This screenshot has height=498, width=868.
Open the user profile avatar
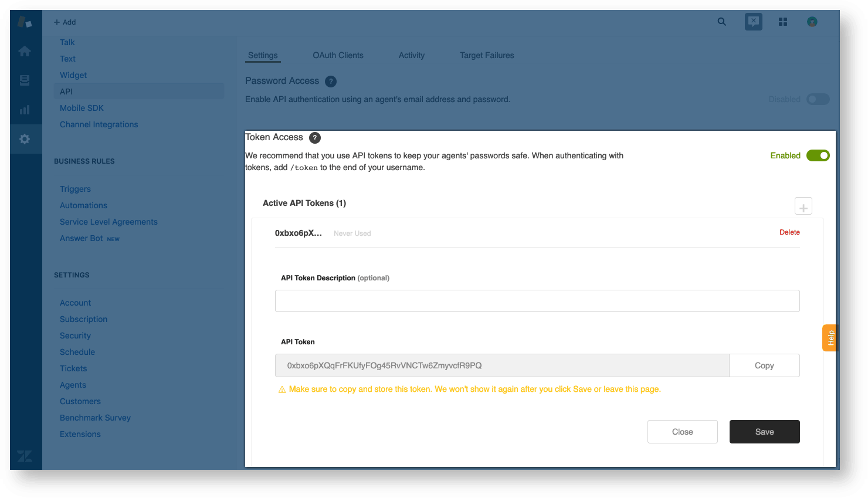[x=812, y=22]
